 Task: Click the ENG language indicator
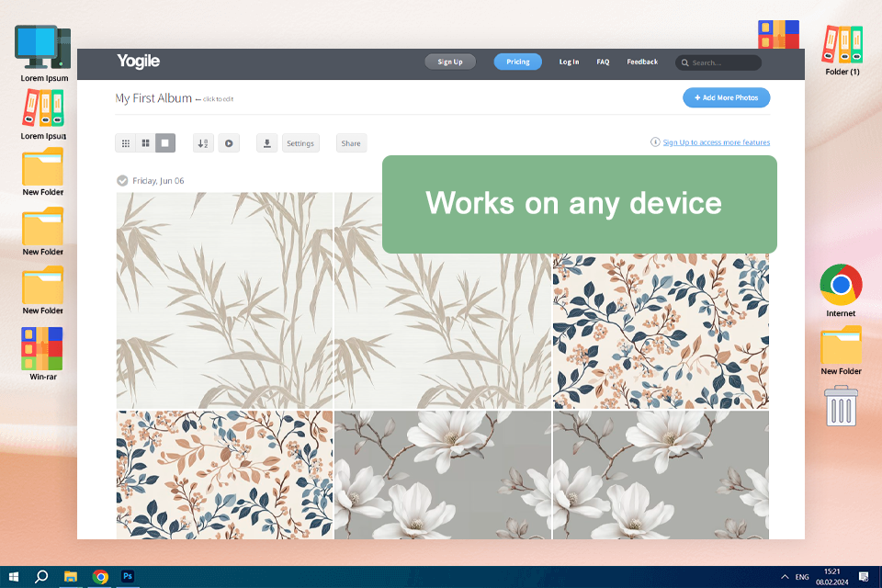pos(802,577)
